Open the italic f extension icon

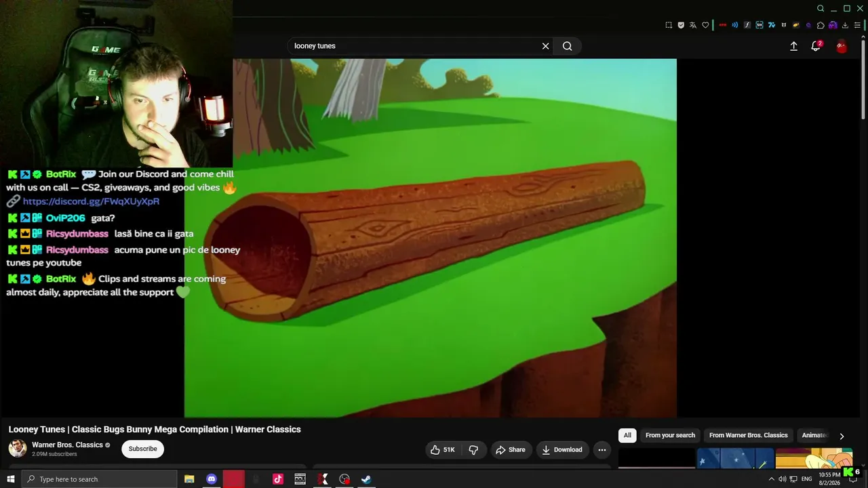point(747,25)
